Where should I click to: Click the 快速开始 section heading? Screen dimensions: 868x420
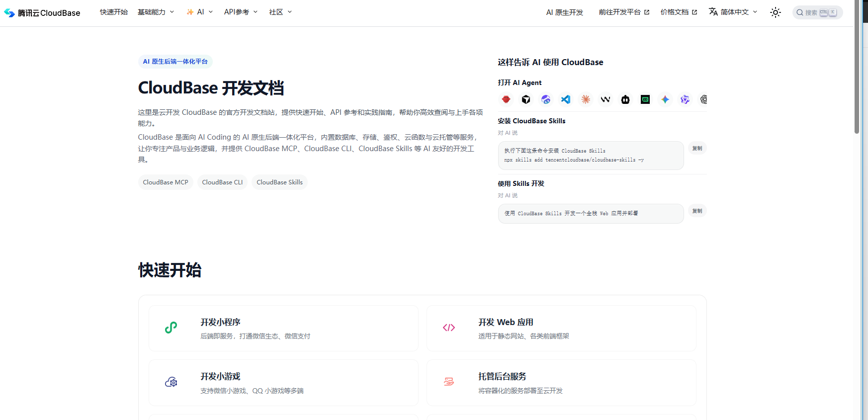point(170,270)
